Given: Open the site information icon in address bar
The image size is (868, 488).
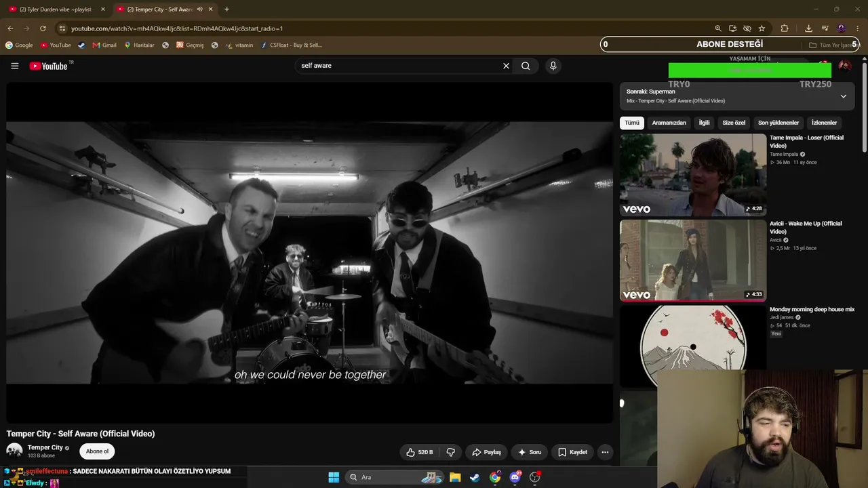Looking at the screenshot, I should (x=62, y=28).
